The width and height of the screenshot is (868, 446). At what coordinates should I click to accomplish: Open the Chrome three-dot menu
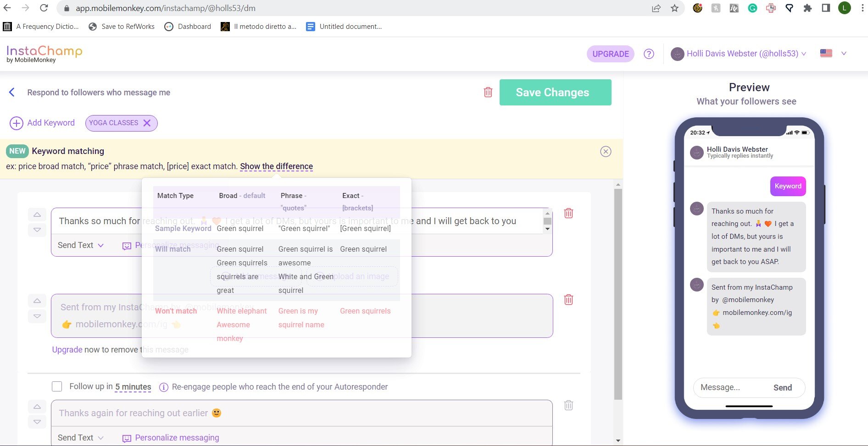click(862, 8)
